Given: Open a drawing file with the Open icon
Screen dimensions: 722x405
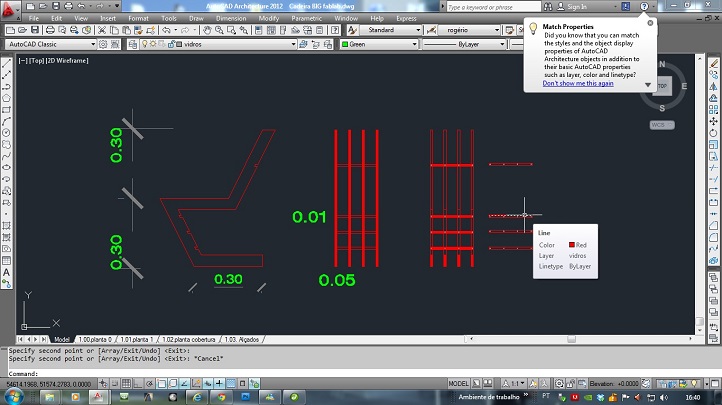Looking at the screenshot, I should [x=22, y=30].
